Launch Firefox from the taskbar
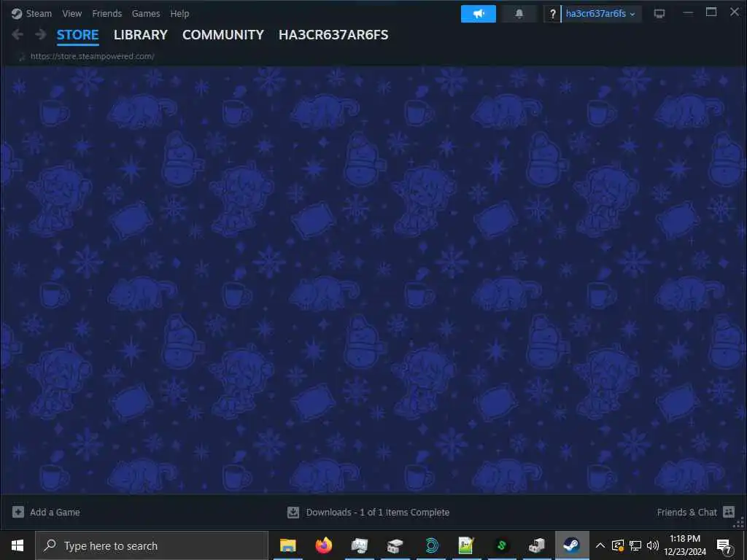 (x=323, y=545)
